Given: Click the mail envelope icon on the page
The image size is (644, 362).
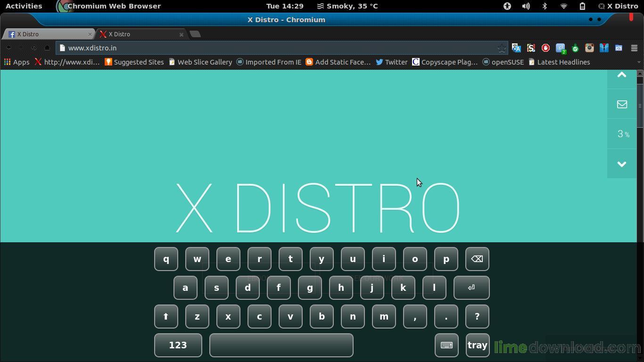Looking at the screenshot, I should pos(622,104).
